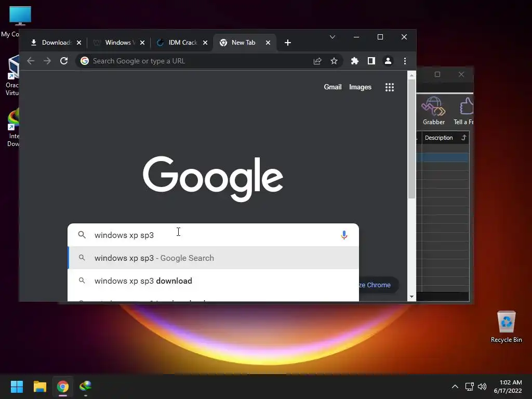Select the Oracle VirtualBox desktop shortcut
This screenshot has width=532, height=399.
tap(12, 75)
